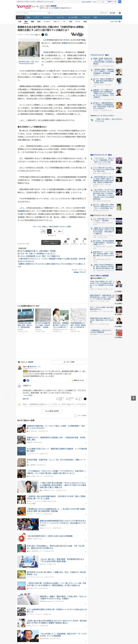React with 新しい視点 exclamation icon
This screenshot has height=644, width=138.
[x=83, y=242]
